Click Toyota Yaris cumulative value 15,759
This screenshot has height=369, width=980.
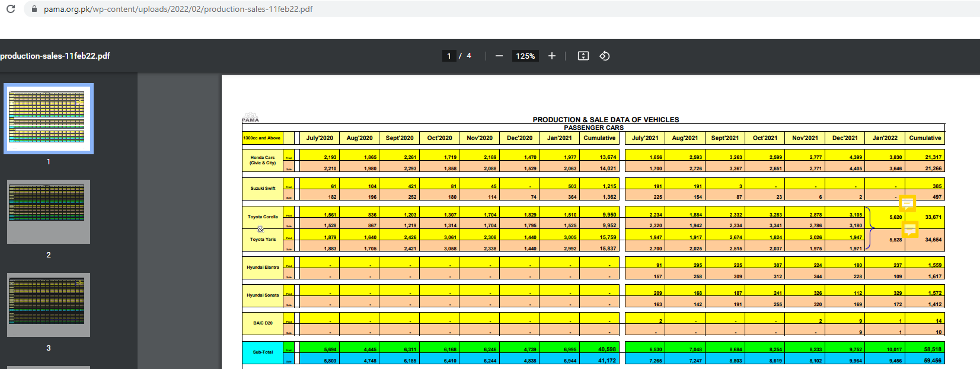(x=608, y=237)
